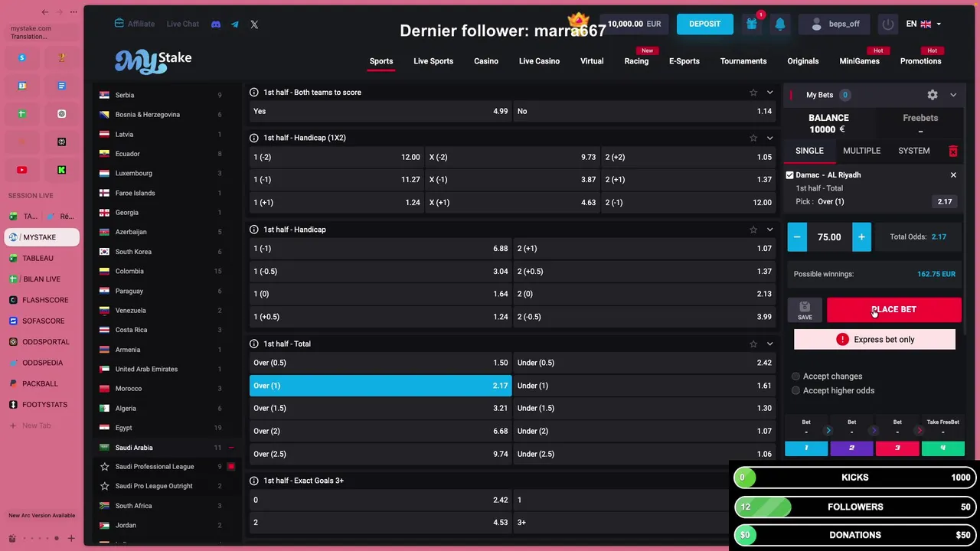
Task: Select X (-1) odds 3.87
Action: (x=512, y=180)
